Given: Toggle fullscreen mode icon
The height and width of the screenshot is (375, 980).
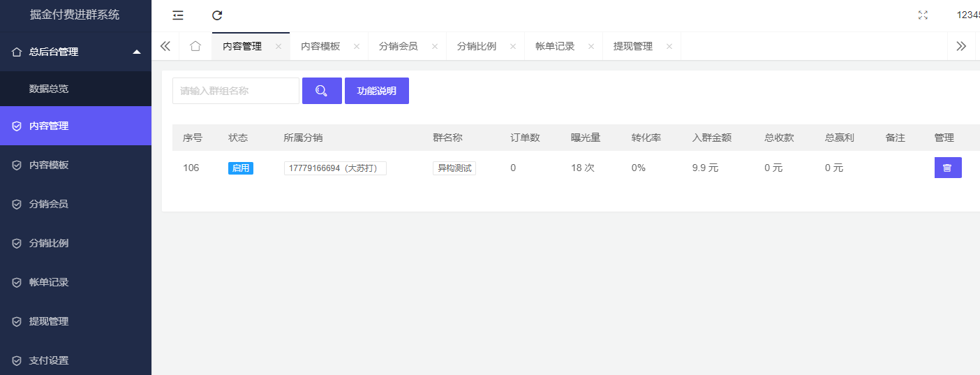Looking at the screenshot, I should click(x=923, y=15).
